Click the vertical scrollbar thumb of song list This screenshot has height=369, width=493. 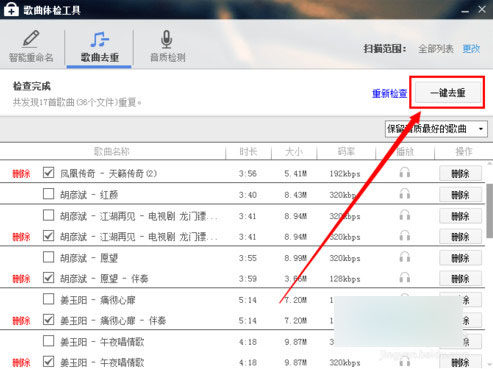[x=490, y=210]
